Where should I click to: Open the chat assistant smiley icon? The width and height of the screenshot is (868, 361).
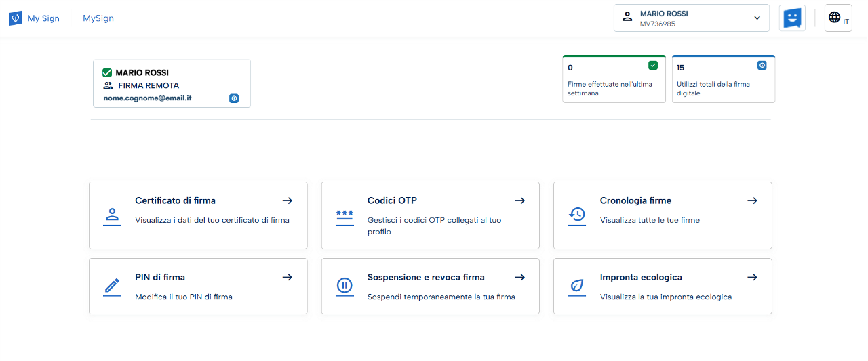(792, 18)
